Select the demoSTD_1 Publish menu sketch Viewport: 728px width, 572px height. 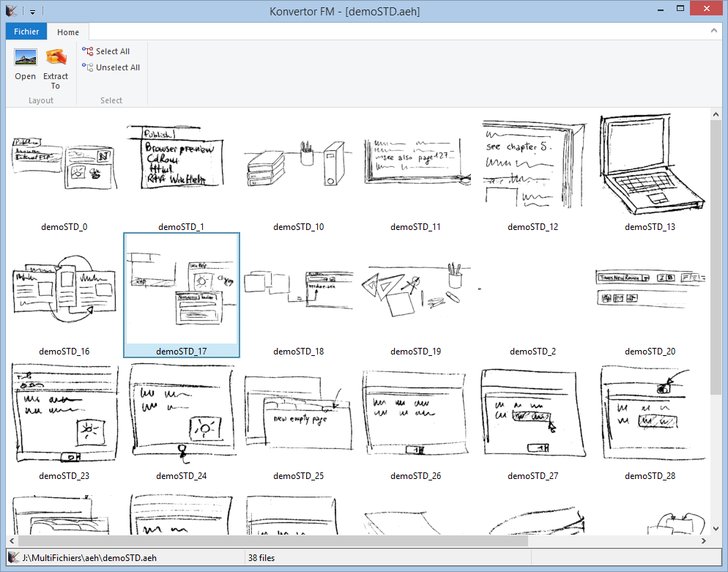click(x=175, y=157)
